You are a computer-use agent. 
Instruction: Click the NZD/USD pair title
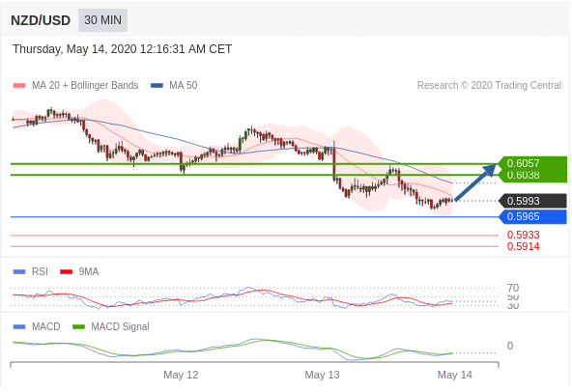tap(41, 20)
